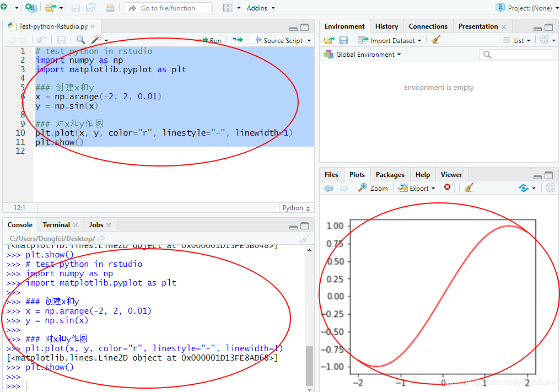Screen dimensions: 560x392
Task: Select the Test-python-Rstudio.py editor tab
Action: (53, 26)
